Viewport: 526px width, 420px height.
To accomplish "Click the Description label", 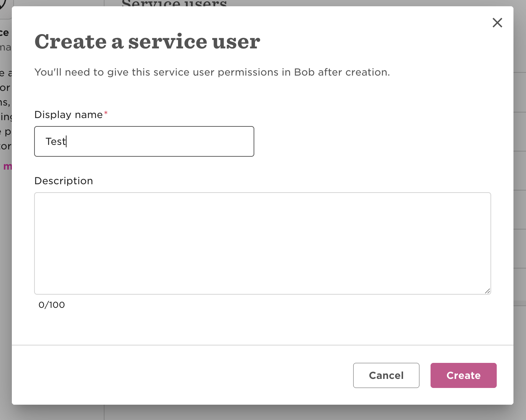I will click(x=64, y=181).
